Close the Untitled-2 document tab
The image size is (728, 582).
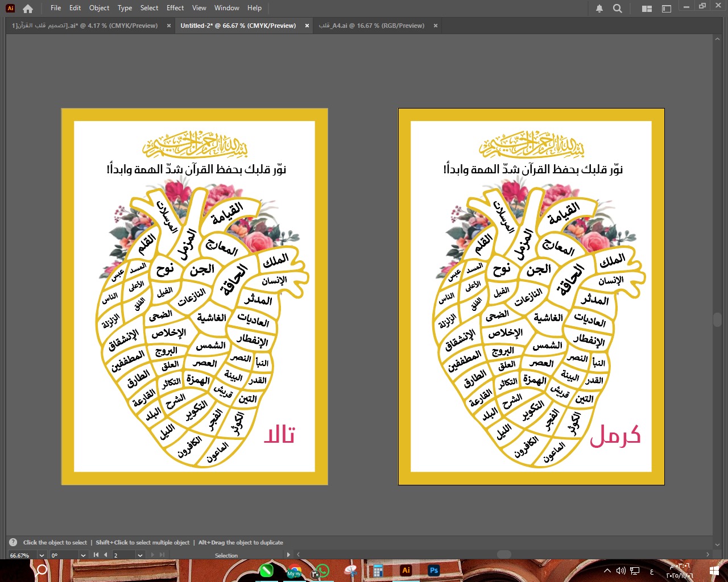point(307,26)
